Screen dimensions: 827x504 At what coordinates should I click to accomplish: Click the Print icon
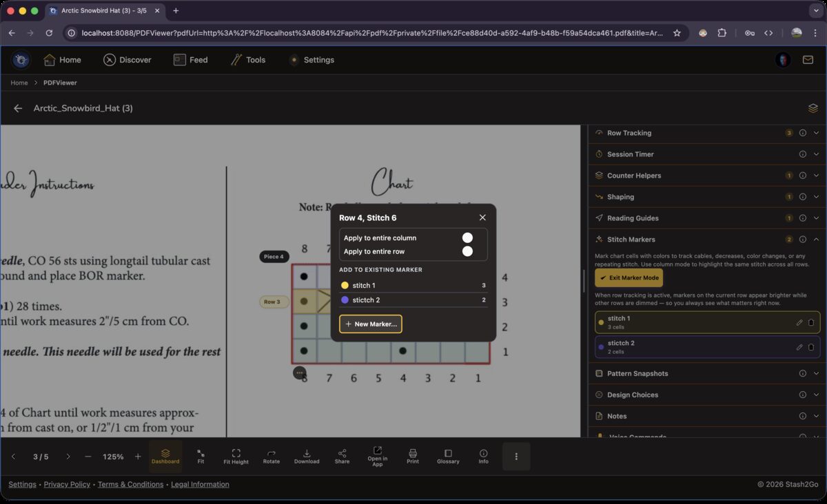[x=413, y=456]
